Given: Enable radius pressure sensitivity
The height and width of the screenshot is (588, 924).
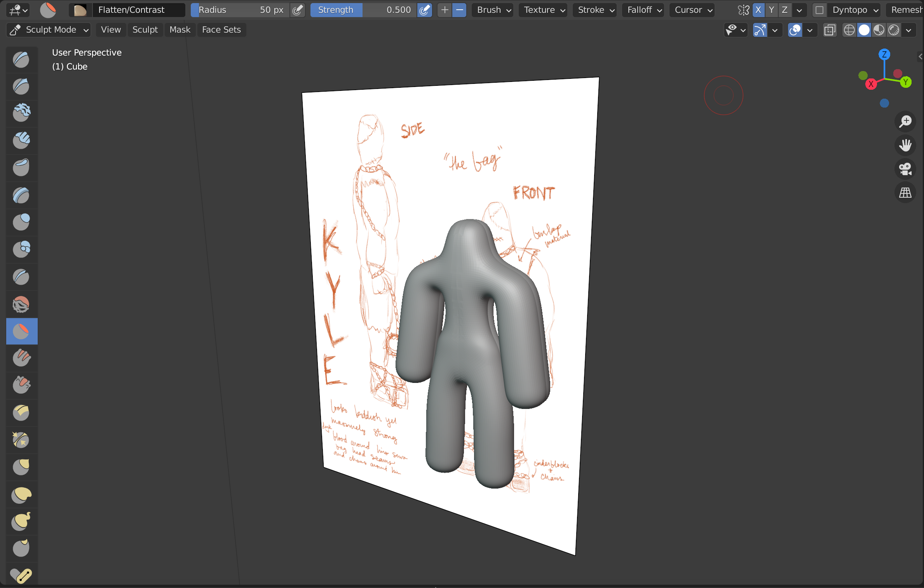Looking at the screenshot, I should [x=298, y=10].
